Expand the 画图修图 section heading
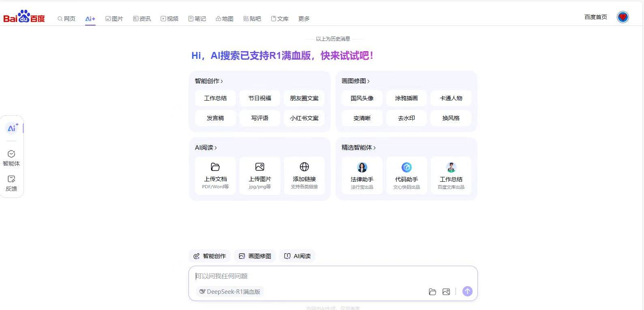 [355, 81]
